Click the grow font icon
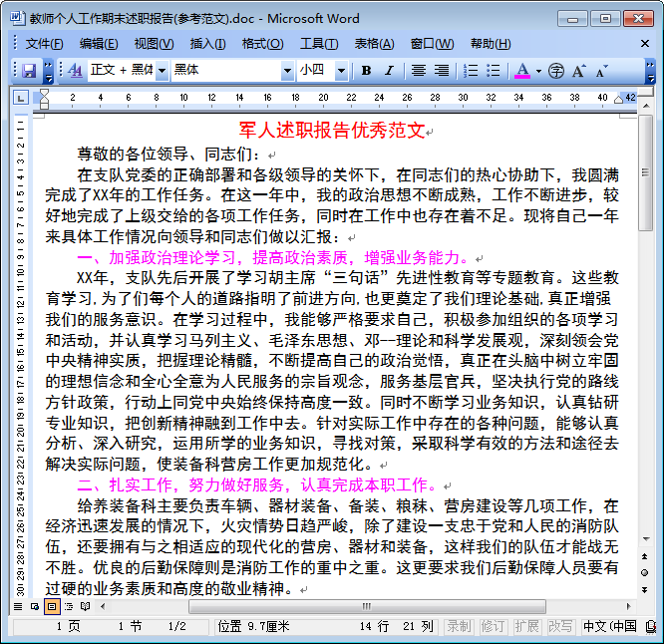The height and width of the screenshot is (644, 664). point(579,71)
